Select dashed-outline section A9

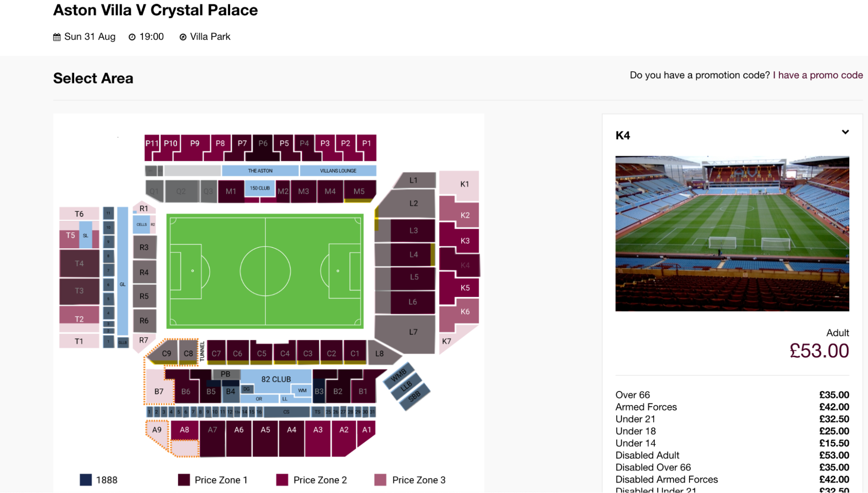click(157, 429)
